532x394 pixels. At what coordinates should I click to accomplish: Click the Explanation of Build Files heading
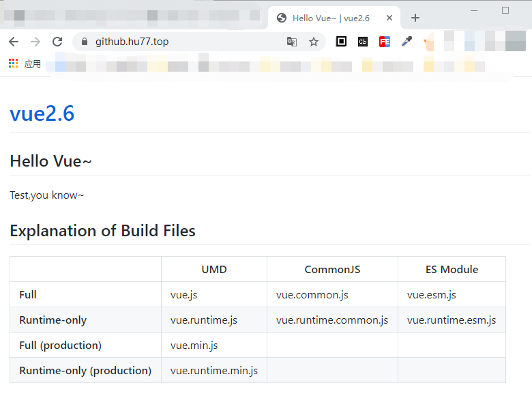tap(102, 231)
